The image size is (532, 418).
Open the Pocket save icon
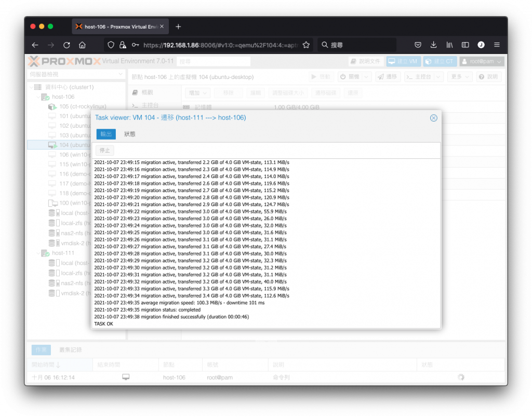click(418, 45)
